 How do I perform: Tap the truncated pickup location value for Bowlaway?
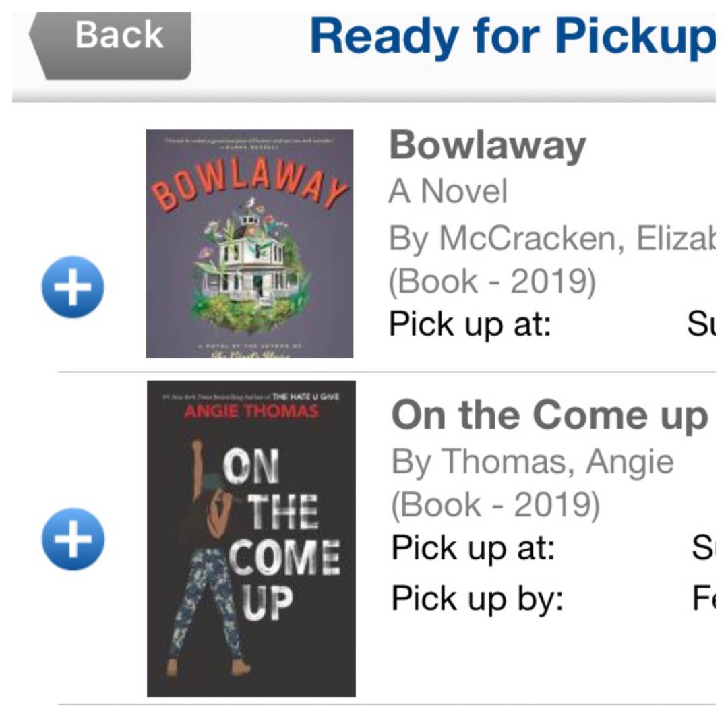700,324
